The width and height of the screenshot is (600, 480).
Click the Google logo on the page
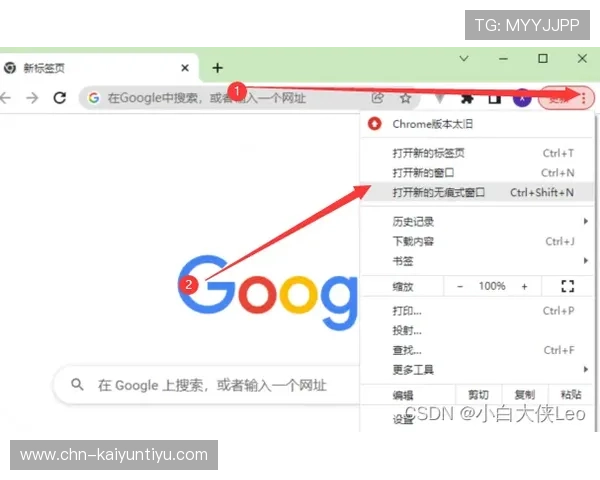tap(268, 293)
